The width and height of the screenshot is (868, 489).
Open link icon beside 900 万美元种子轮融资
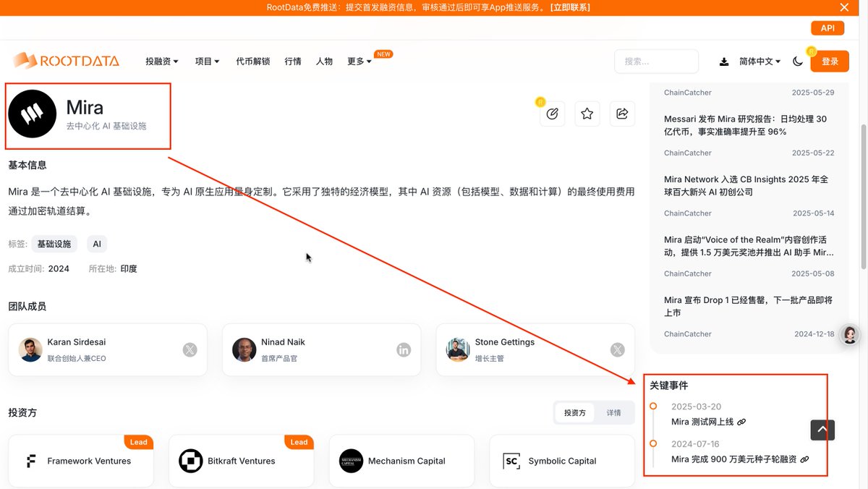pos(805,459)
